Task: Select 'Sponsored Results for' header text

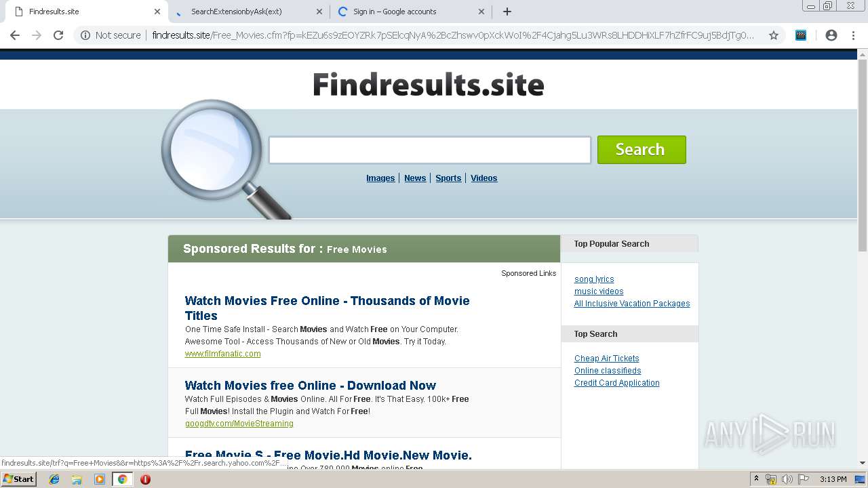Action: [253, 249]
